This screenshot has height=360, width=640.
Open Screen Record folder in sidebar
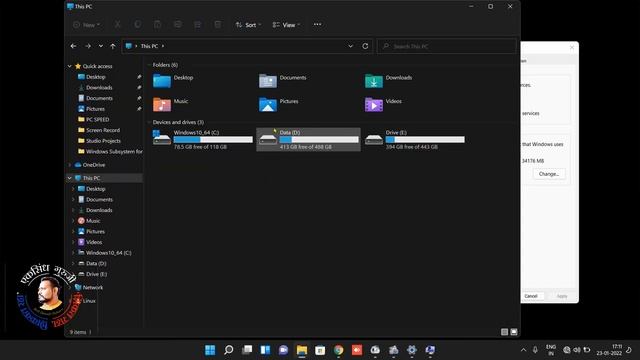pos(103,130)
